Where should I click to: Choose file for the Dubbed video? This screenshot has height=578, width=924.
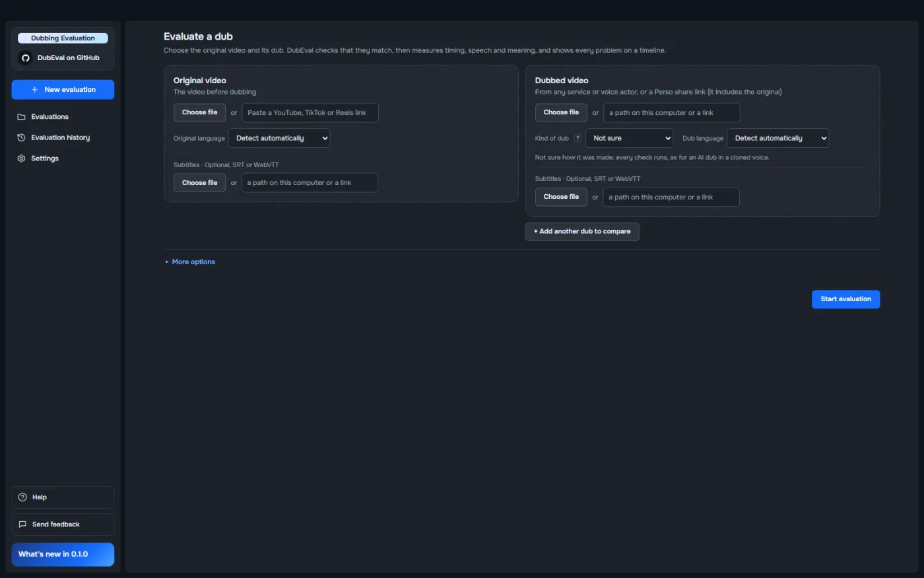pos(561,113)
